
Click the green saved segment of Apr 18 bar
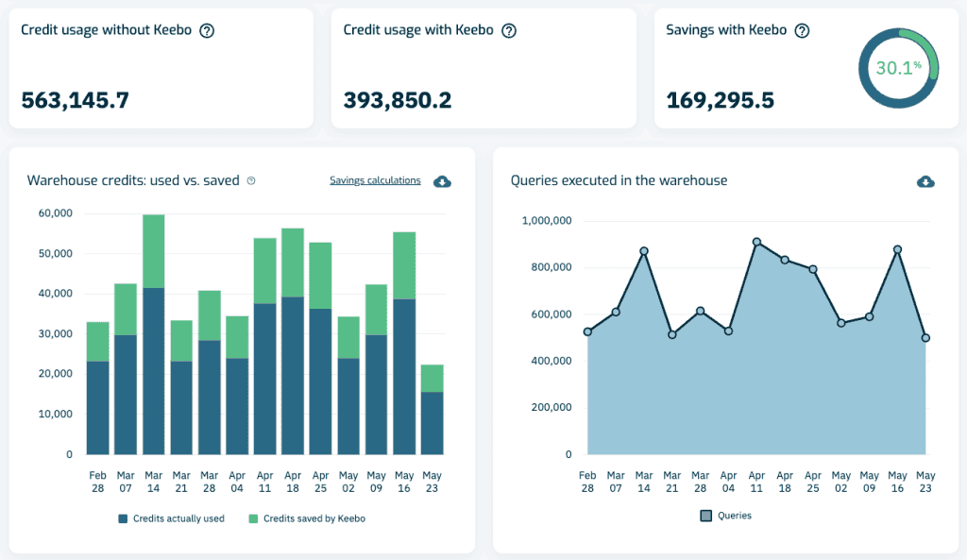point(293,263)
